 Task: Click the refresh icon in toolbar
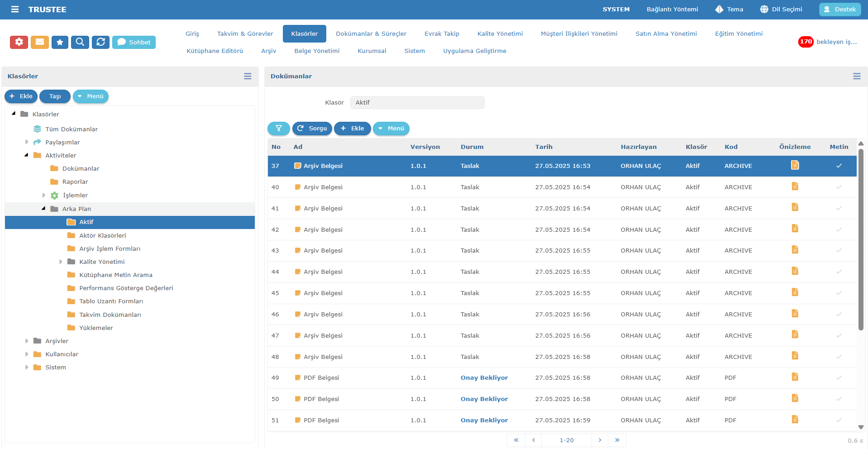[100, 42]
